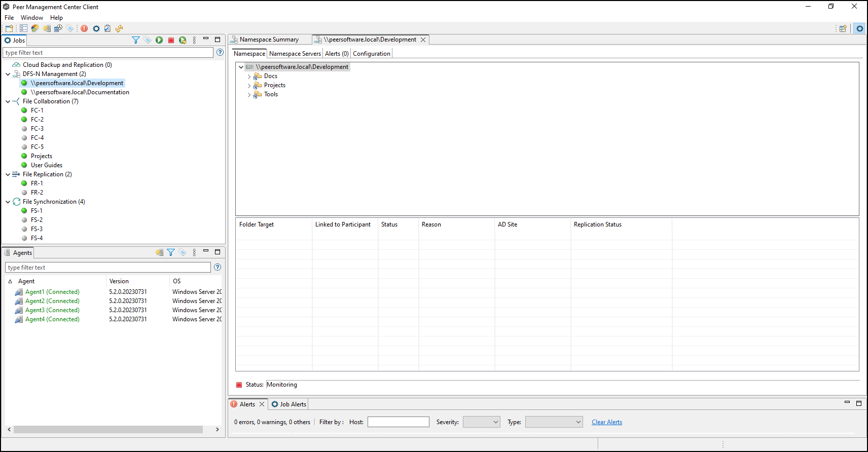Screen dimensions: 868x452
Task: Select Agent3 (Connected) in Agents list
Action: [x=52, y=310]
